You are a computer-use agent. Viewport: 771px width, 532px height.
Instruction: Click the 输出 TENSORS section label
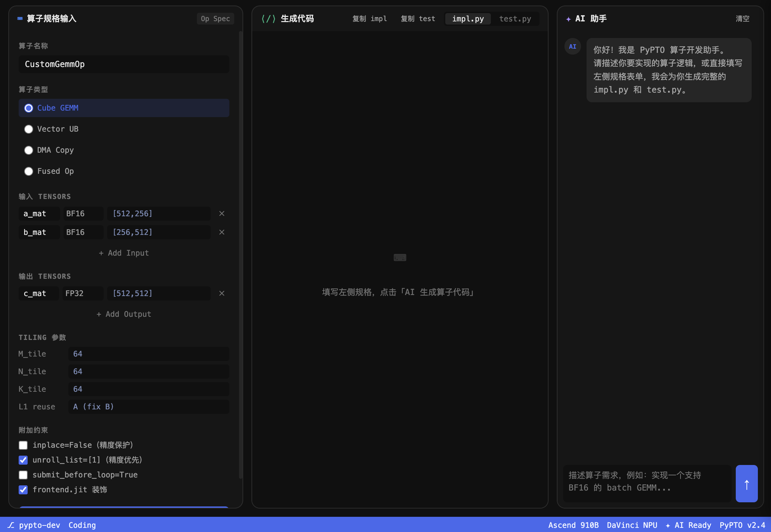tap(45, 276)
